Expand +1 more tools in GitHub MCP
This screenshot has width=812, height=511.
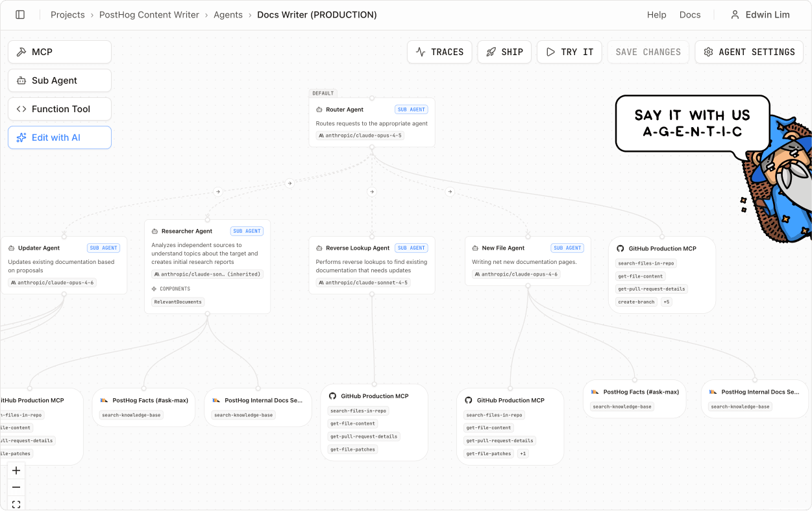523,453
